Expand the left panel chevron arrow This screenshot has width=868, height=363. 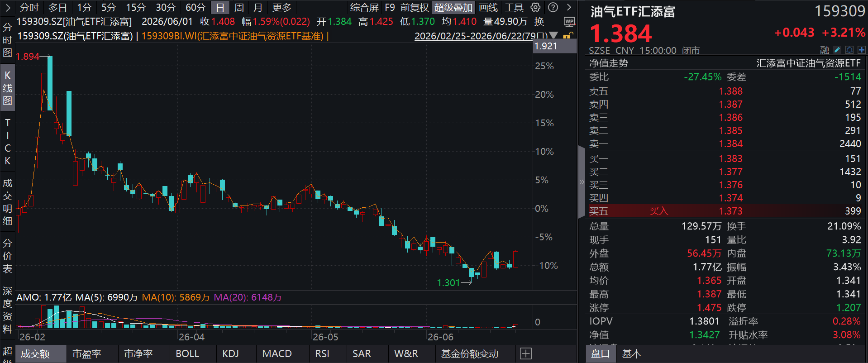[8, 7]
